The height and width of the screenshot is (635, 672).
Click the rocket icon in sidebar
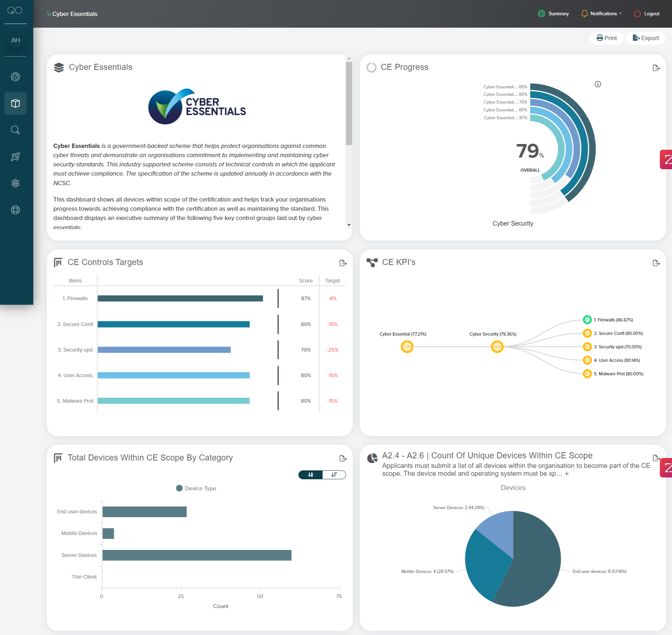[15, 156]
